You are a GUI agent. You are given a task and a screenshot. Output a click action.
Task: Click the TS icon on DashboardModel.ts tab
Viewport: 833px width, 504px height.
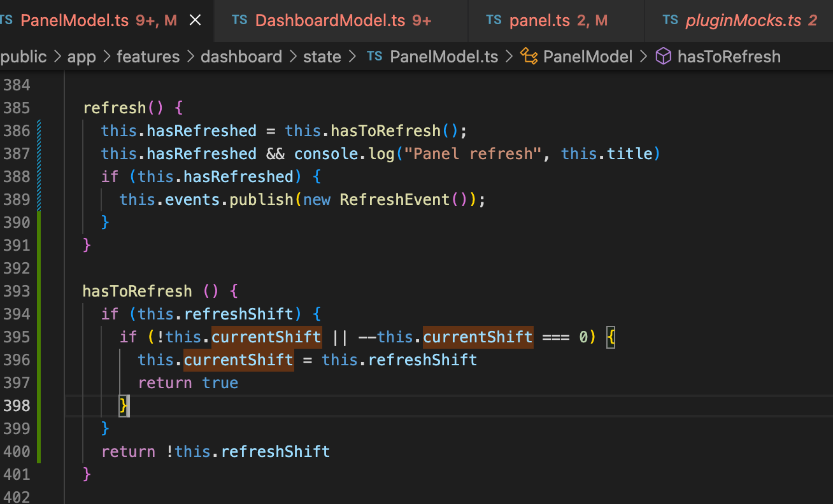pos(239,20)
